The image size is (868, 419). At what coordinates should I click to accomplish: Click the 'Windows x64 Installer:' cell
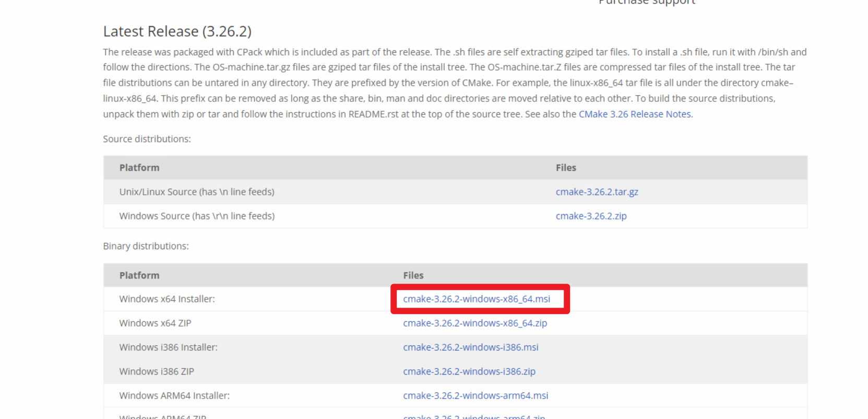(167, 299)
